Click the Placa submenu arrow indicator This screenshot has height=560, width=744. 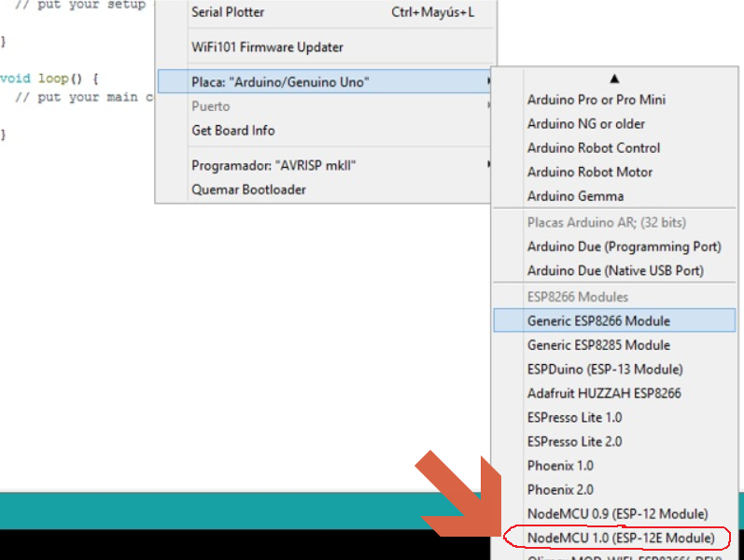(488, 81)
